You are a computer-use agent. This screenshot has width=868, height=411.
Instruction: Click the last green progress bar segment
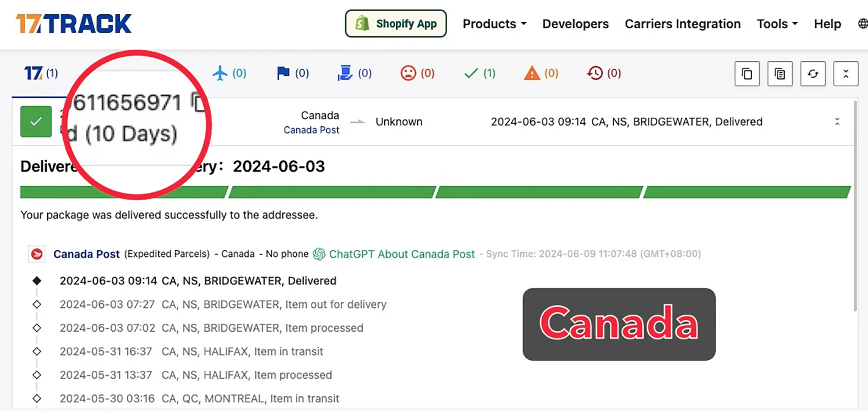click(x=747, y=192)
